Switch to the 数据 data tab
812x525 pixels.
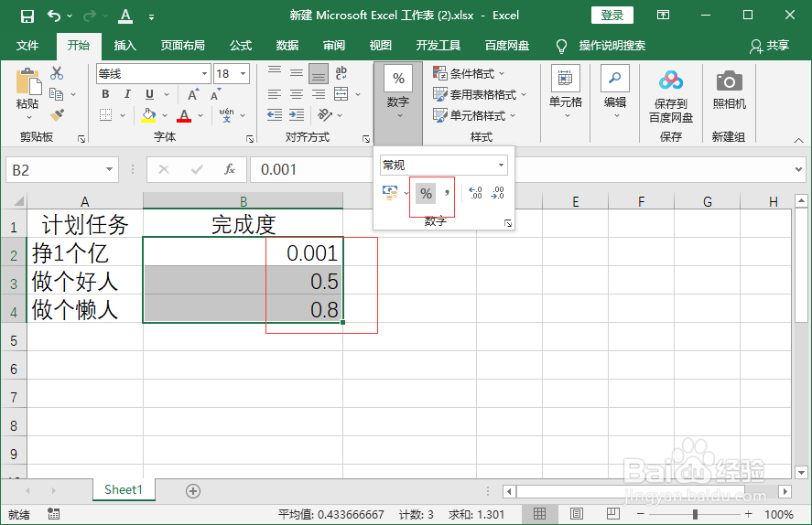tap(287, 46)
